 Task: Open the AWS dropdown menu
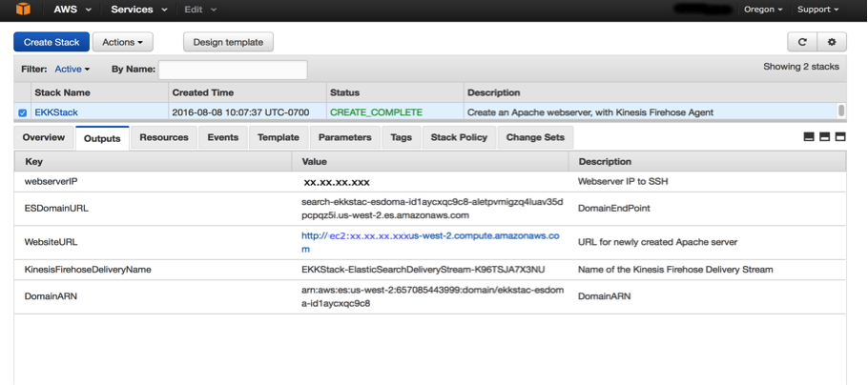click(x=73, y=10)
